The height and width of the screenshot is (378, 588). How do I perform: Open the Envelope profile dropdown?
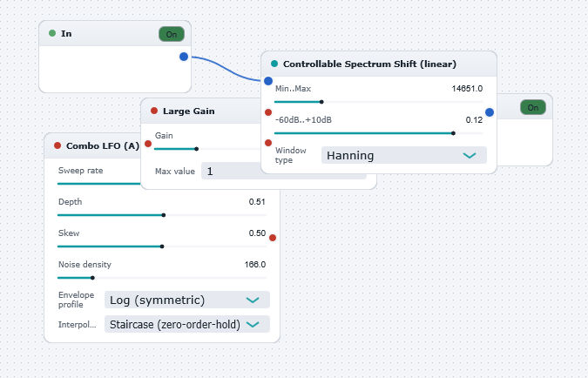click(x=187, y=300)
